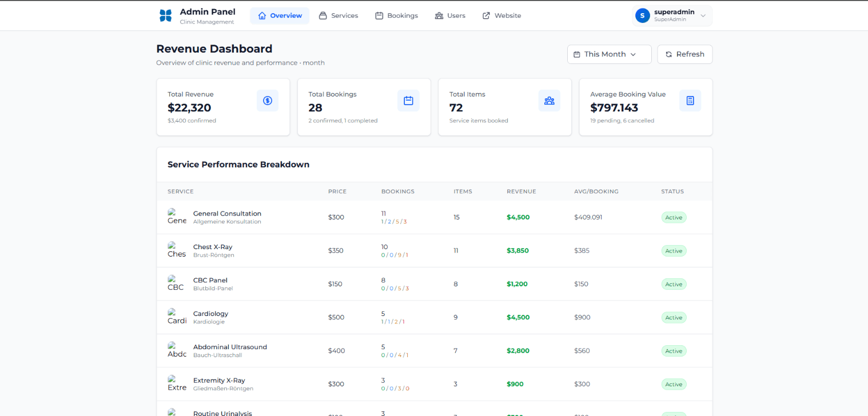The image size is (868, 416).
Task: Navigate to the Users tab
Action: pyautogui.click(x=450, y=16)
